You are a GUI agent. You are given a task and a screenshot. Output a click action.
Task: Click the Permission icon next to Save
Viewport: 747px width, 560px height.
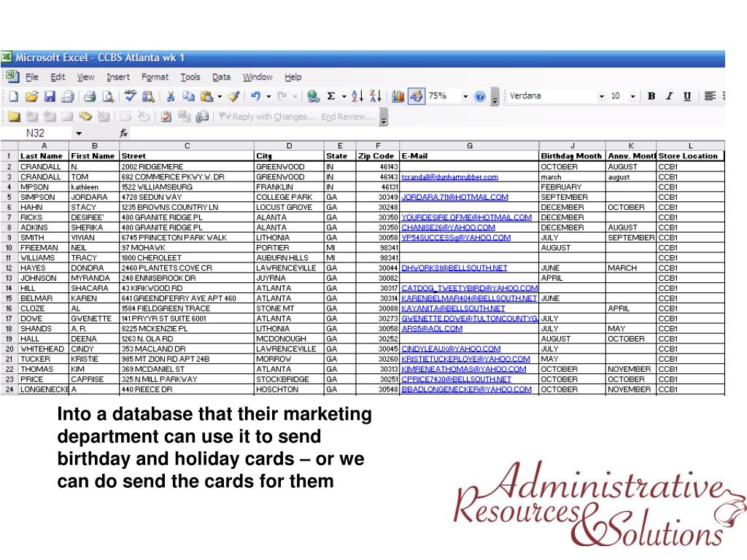[x=68, y=97]
